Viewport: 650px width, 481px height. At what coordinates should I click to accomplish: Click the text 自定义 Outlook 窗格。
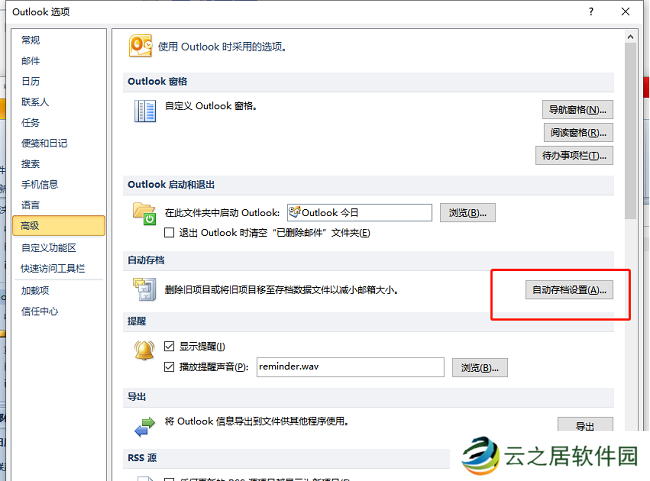point(211,106)
